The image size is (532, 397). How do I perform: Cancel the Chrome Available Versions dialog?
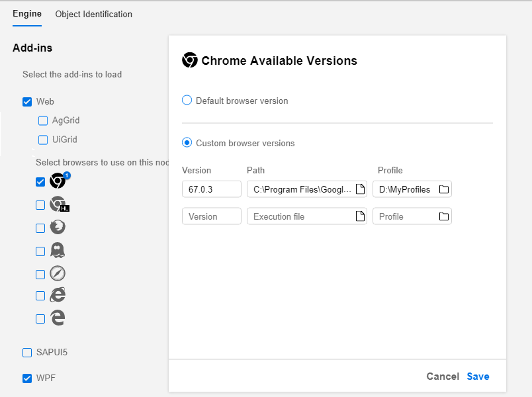click(443, 376)
